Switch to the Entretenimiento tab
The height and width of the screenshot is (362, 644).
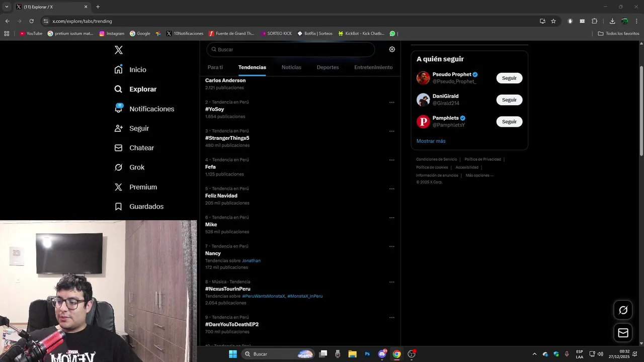[373, 67]
